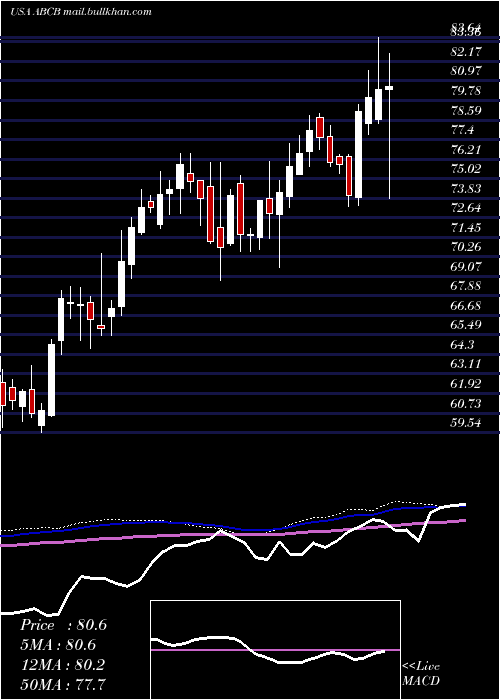
Task: Click the 73.83 price axis label
Action: [x=467, y=188]
